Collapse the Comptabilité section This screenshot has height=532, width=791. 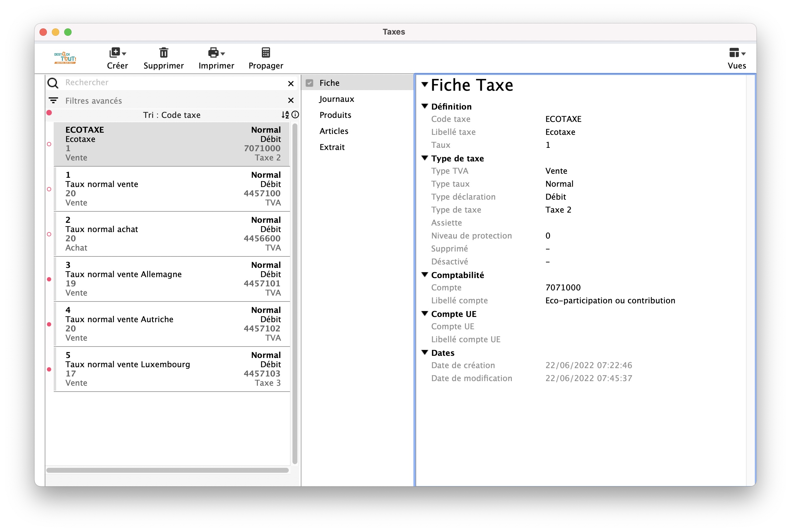[x=425, y=275]
